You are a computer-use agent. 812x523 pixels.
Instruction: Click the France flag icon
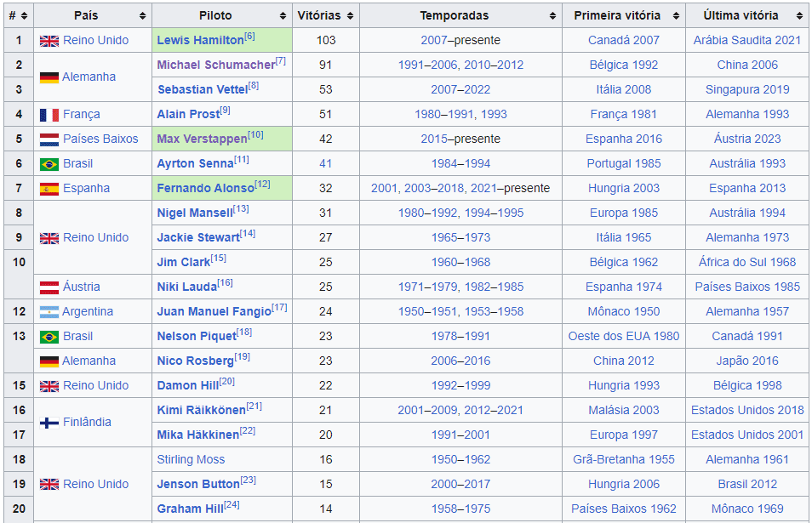point(49,115)
